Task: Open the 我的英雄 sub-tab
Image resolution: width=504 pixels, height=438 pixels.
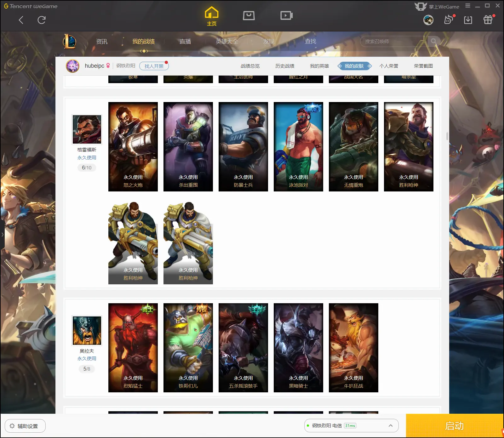Action: coord(319,66)
